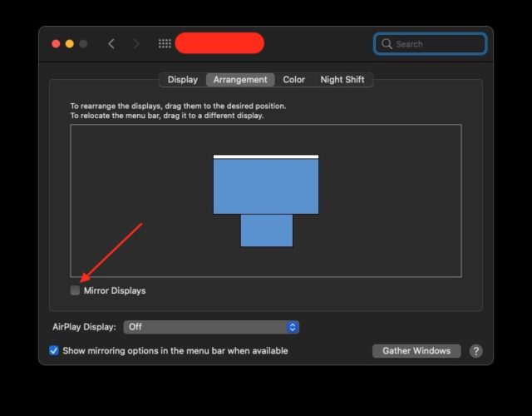Click the 'AirPlay Display:' label
This screenshot has width=532, height=416.
click(84, 327)
